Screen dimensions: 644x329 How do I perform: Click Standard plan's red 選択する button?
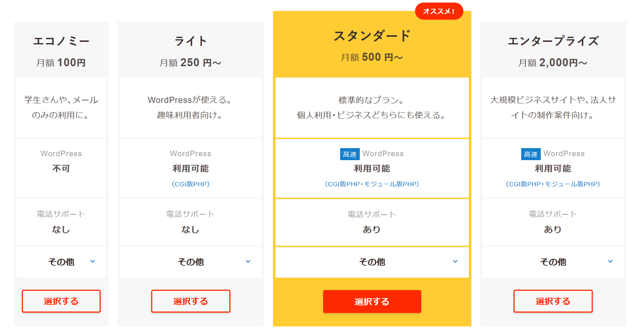point(372,301)
